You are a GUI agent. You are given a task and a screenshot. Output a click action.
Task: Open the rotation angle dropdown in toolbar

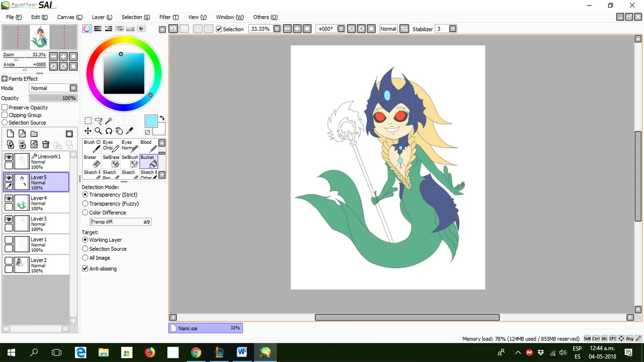tap(341, 29)
